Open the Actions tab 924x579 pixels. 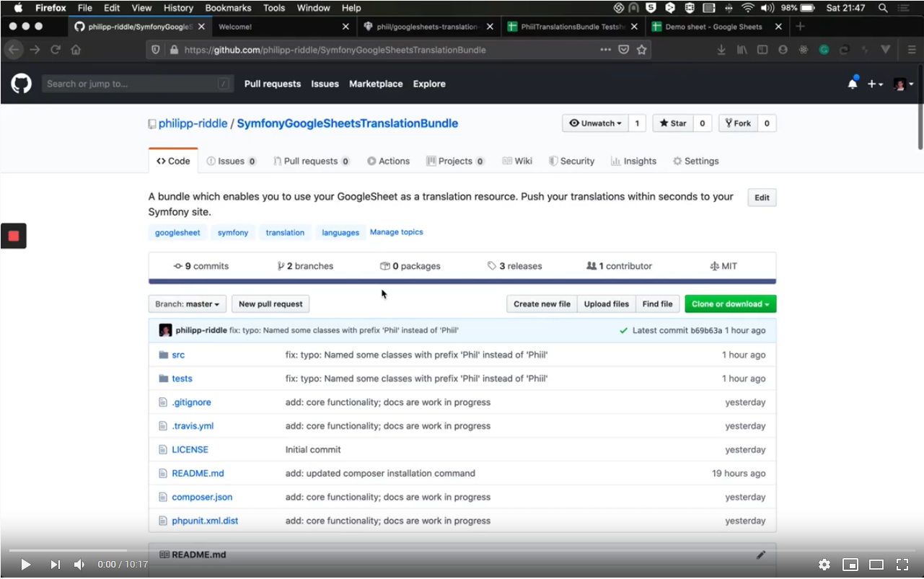[388, 162]
